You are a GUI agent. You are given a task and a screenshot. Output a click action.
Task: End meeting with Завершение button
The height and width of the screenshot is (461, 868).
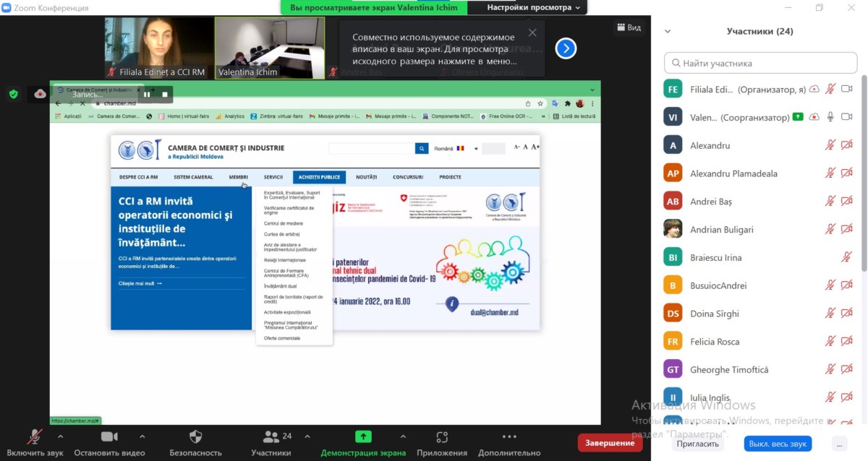tap(610, 443)
